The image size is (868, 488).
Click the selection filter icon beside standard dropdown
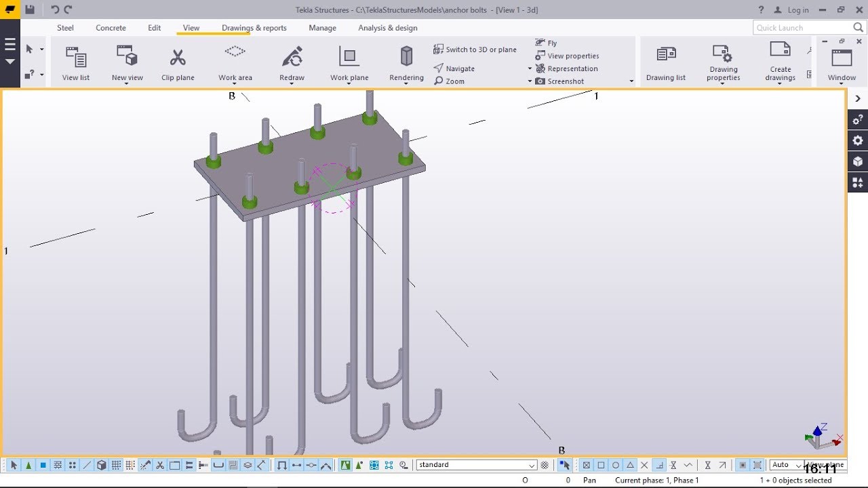pos(544,465)
